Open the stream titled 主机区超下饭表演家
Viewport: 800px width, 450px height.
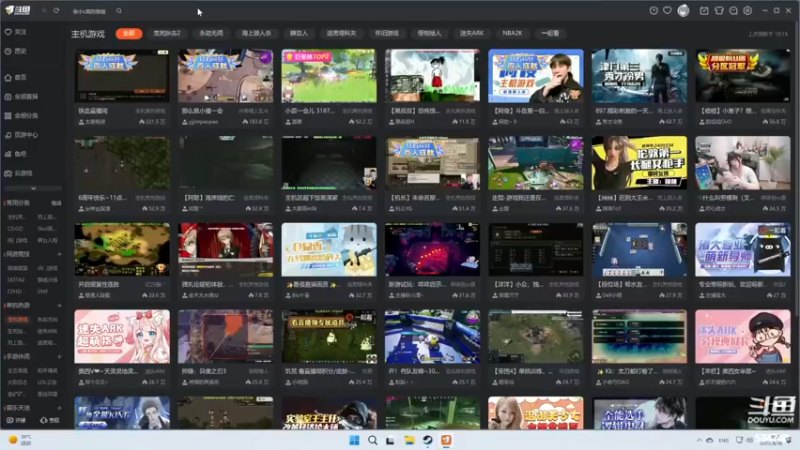[329, 163]
